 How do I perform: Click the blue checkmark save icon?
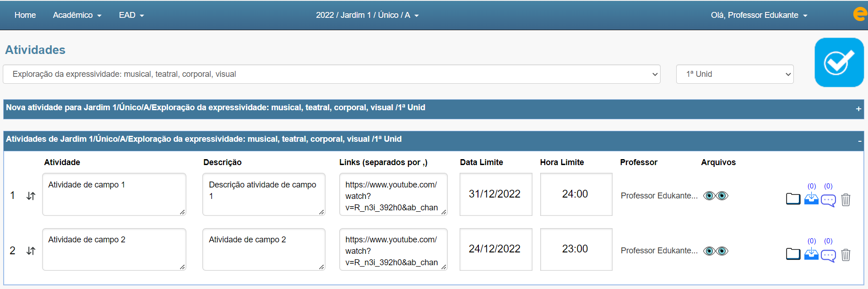[839, 63]
